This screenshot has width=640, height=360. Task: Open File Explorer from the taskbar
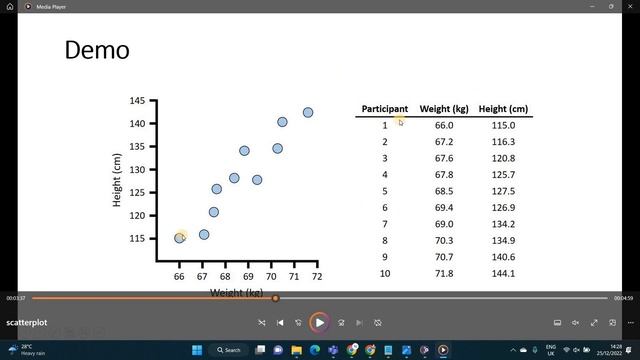click(x=296, y=350)
